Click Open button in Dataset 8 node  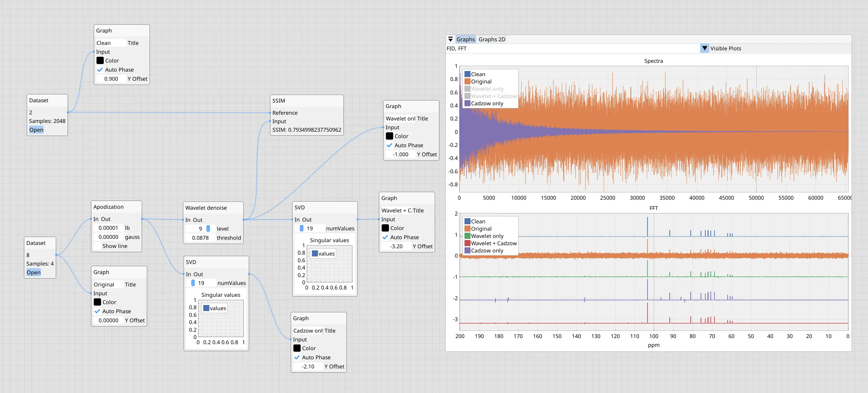[x=33, y=272]
